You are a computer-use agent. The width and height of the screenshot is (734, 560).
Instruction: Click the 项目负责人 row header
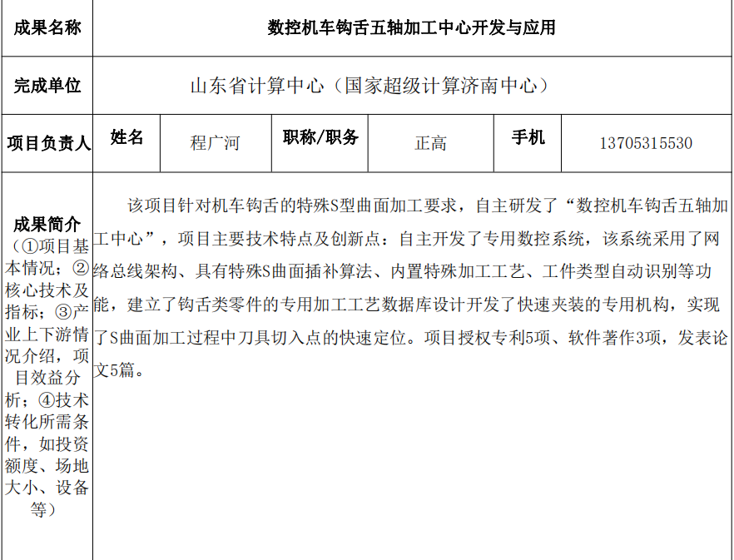coord(47,144)
